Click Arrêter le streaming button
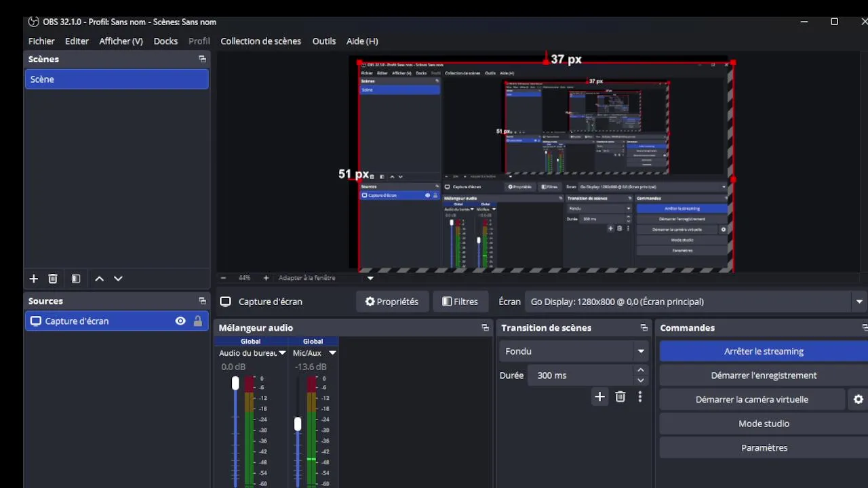The image size is (868, 488). pyautogui.click(x=764, y=351)
